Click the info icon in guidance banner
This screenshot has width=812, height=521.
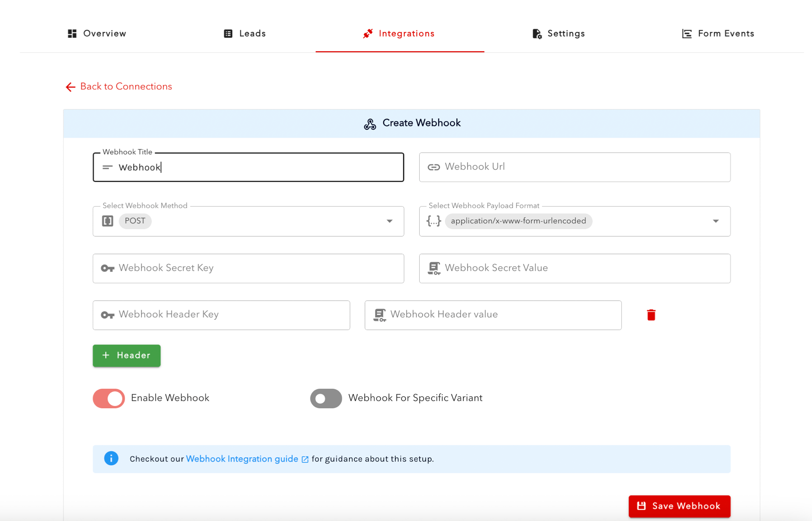tap(111, 458)
